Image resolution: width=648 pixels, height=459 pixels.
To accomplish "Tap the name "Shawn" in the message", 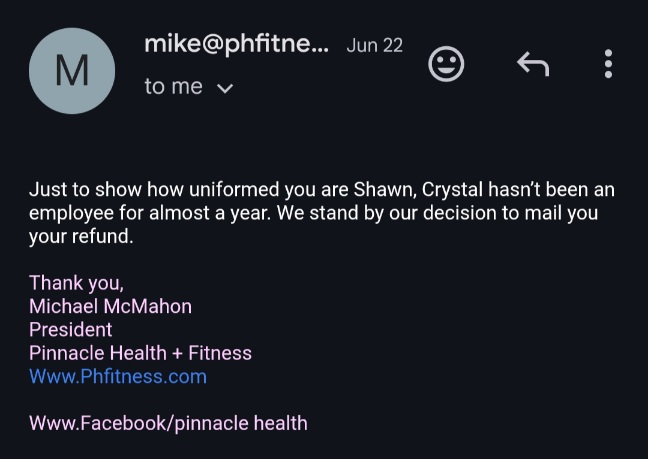I will tap(384, 189).
